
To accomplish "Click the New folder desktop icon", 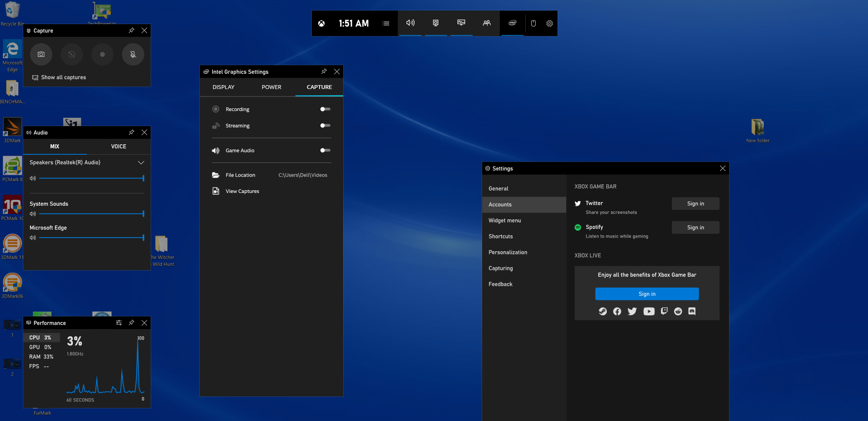I will click(758, 131).
